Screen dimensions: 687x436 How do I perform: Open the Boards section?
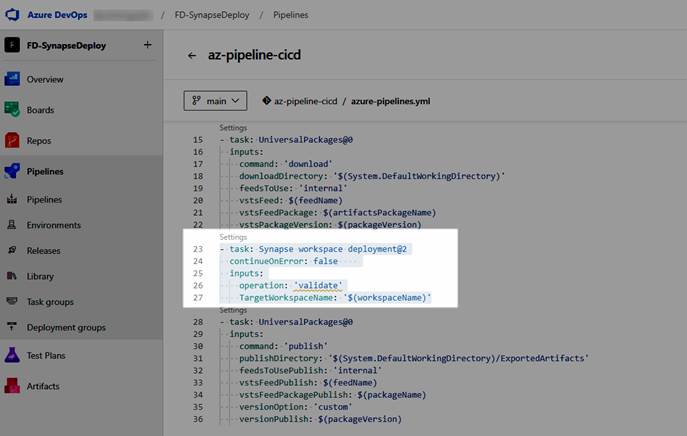40,110
